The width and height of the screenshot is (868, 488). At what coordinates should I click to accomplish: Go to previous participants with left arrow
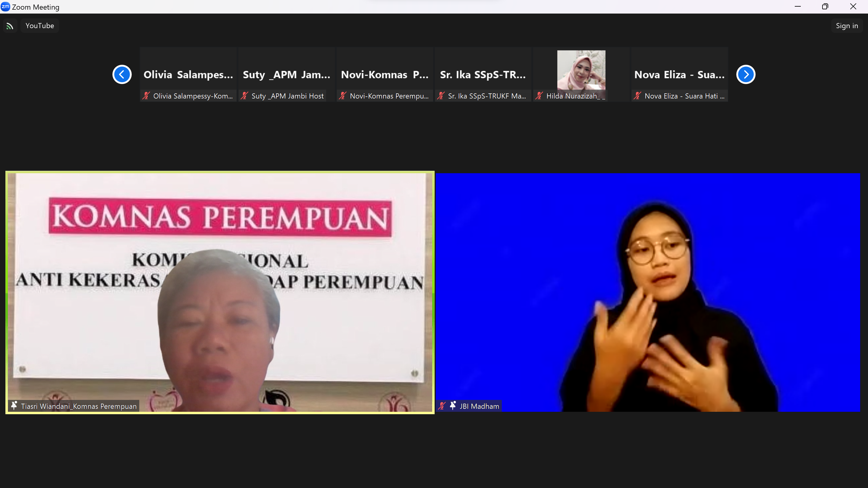(x=122, y=74)
